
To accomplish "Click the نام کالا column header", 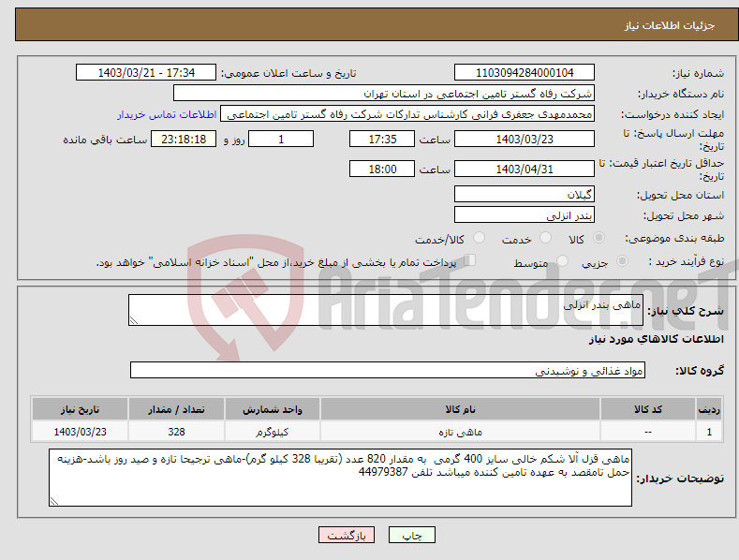I will coord(460,409).
